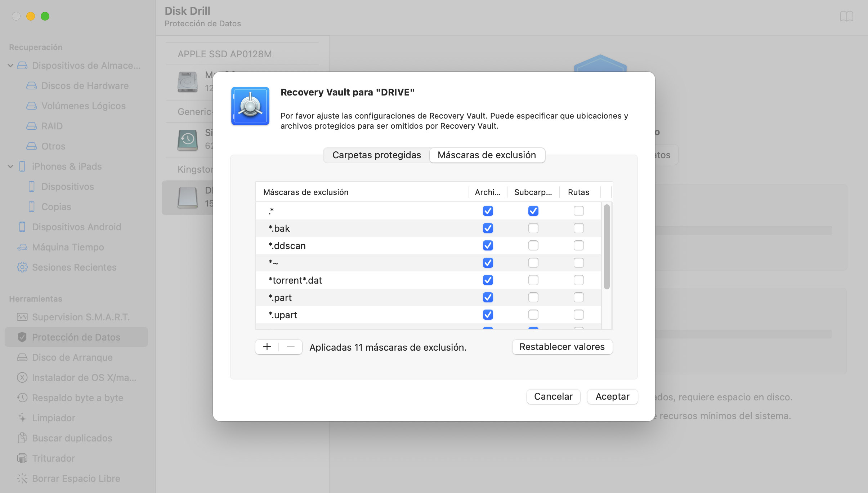The height and width of the screenshot is (493, 868).
Task: Open Respaldo byte a byte tool
Action: click(78, 397)
